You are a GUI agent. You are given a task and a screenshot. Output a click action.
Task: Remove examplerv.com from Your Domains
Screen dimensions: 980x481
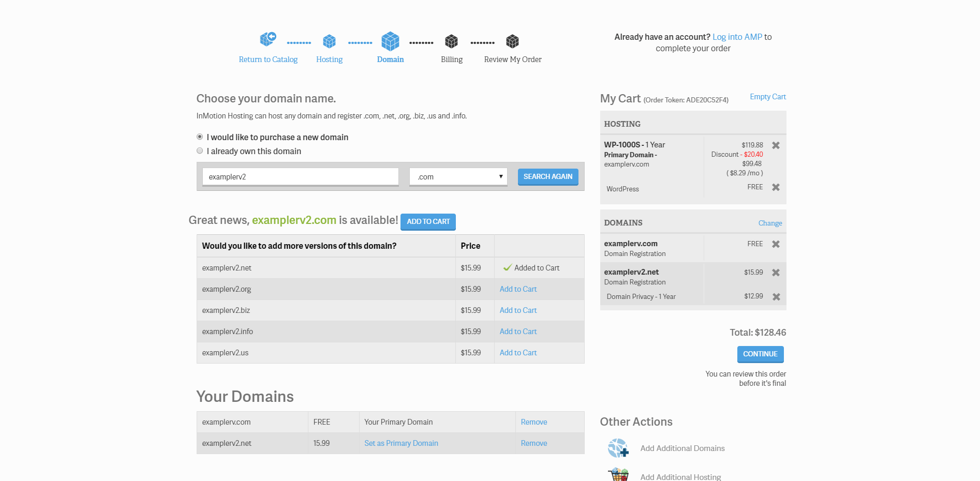[534, 422]
